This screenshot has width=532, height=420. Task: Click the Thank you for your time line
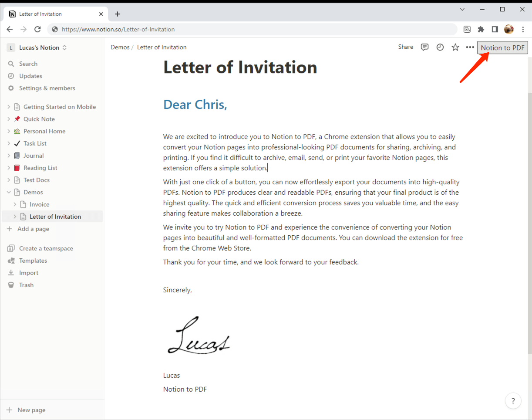(x=261, y=262)
